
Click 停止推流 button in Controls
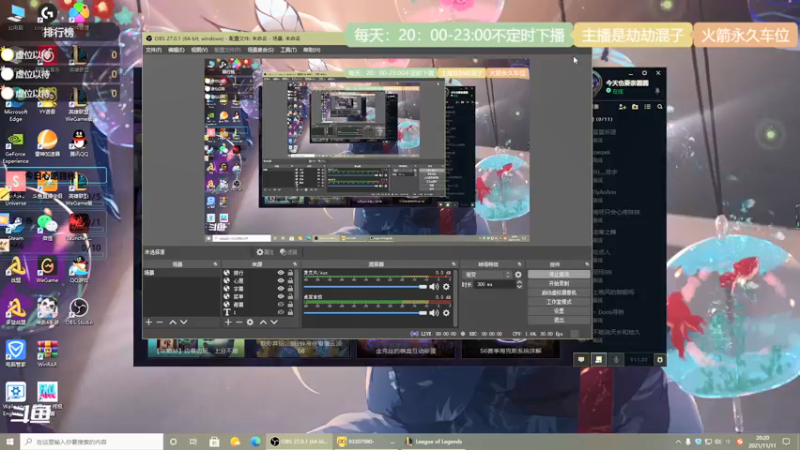tap(559, 274)
